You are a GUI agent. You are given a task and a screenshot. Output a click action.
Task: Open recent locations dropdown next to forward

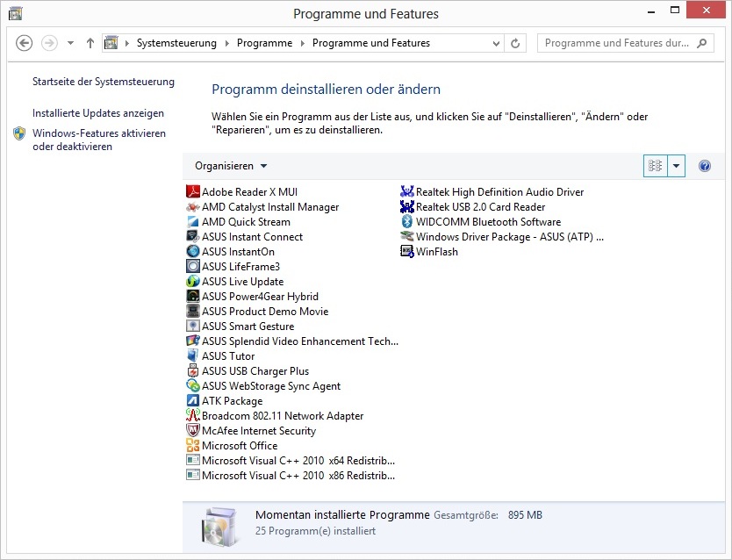pyautogui.click(x=70, y=43)
